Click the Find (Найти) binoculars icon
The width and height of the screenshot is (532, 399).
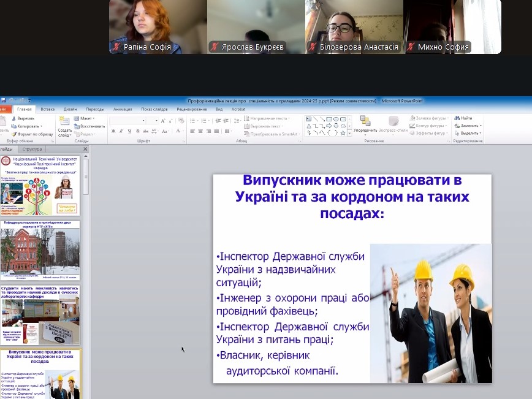coord(457,118)
